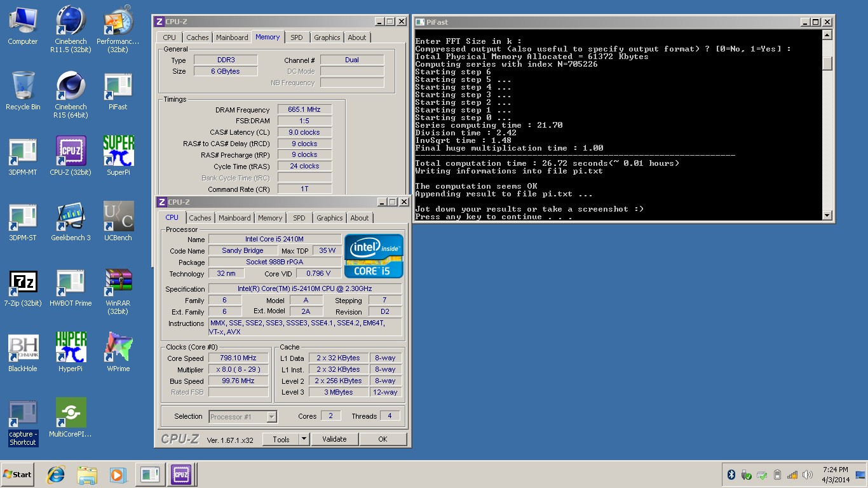Open Internet Explorer from taskbar

pos(57,475)
